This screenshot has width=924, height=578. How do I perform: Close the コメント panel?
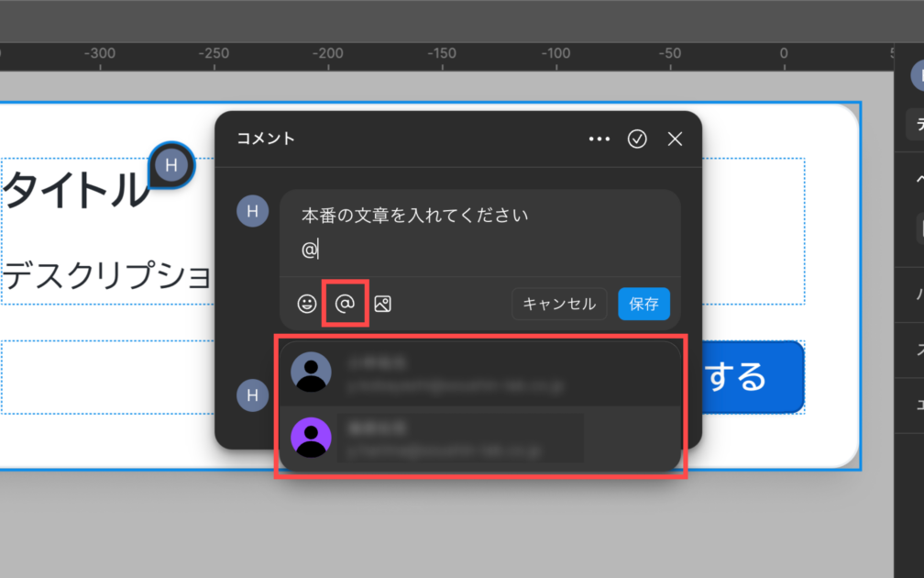[x=676, y=139]
